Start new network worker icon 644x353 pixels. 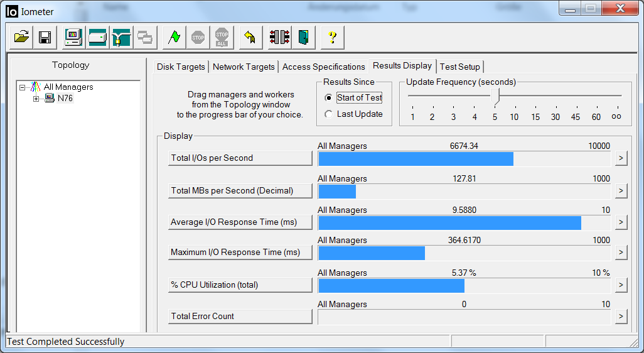pyautogui.click(x=121, y=38)
